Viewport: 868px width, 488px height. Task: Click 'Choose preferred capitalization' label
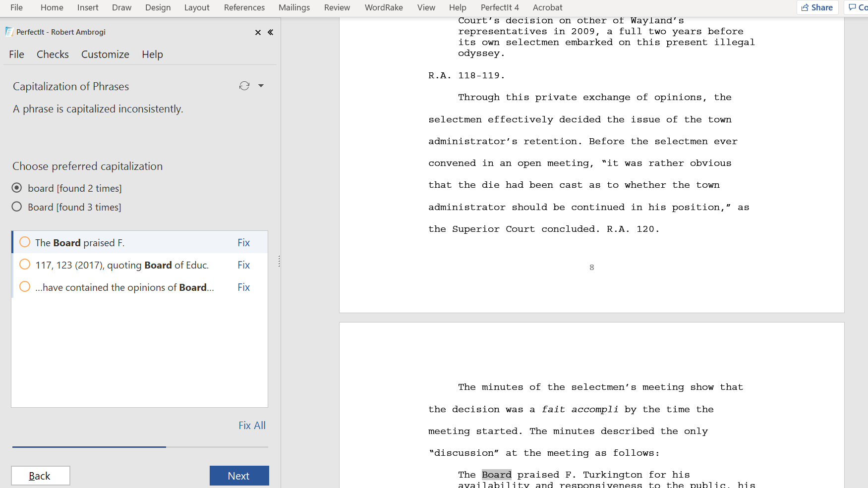tap(87, 166)
